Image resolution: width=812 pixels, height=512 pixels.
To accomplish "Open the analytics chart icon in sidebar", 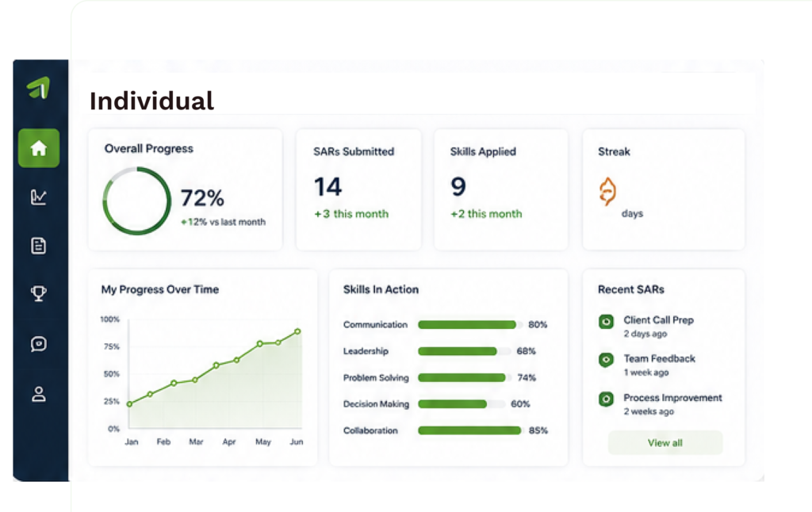I will click(x=39, y=197).
